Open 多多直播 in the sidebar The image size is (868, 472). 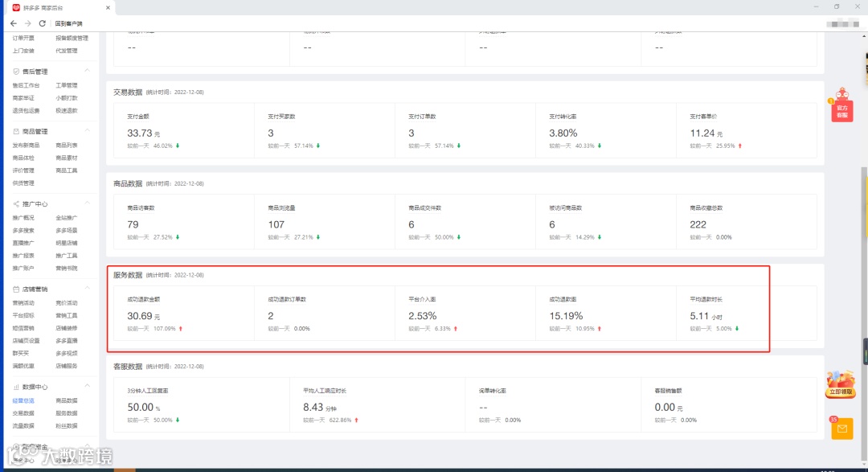(x=67, y=341)
